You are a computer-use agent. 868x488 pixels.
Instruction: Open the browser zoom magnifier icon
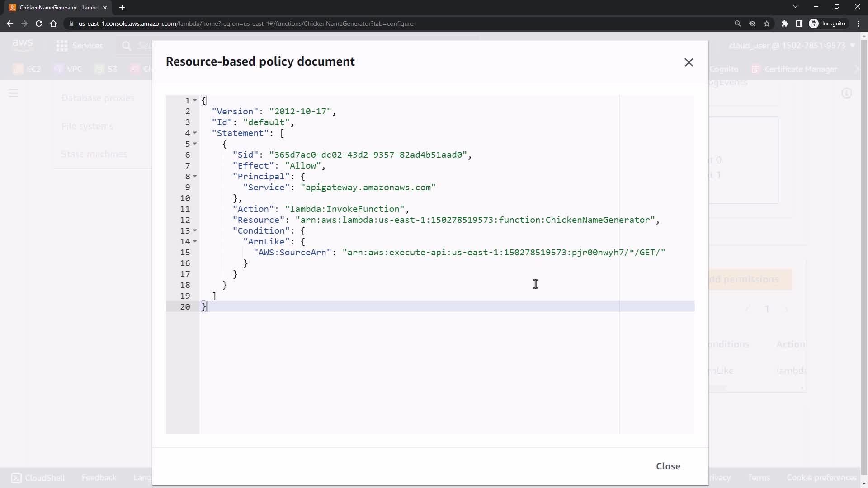(x=737, y=23)
